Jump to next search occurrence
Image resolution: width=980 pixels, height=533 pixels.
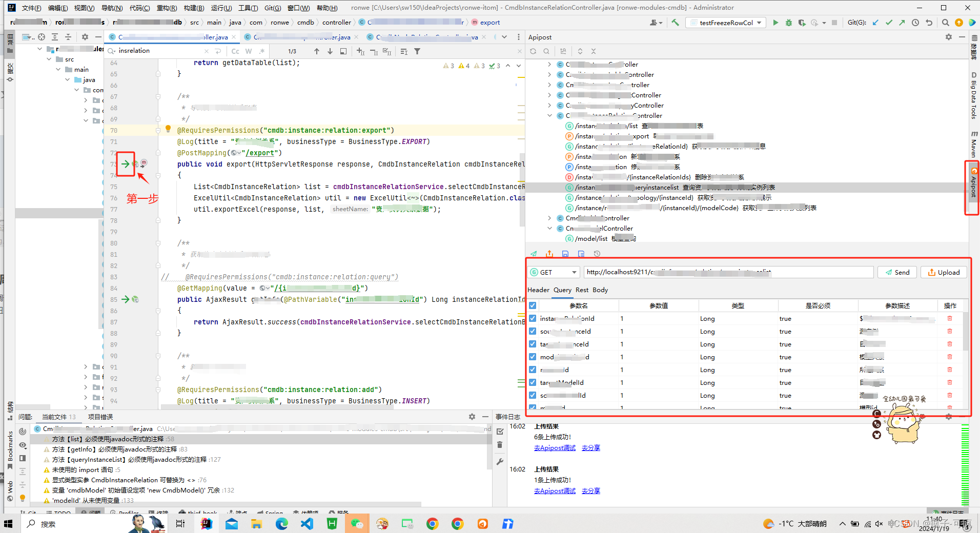[330, 51]
